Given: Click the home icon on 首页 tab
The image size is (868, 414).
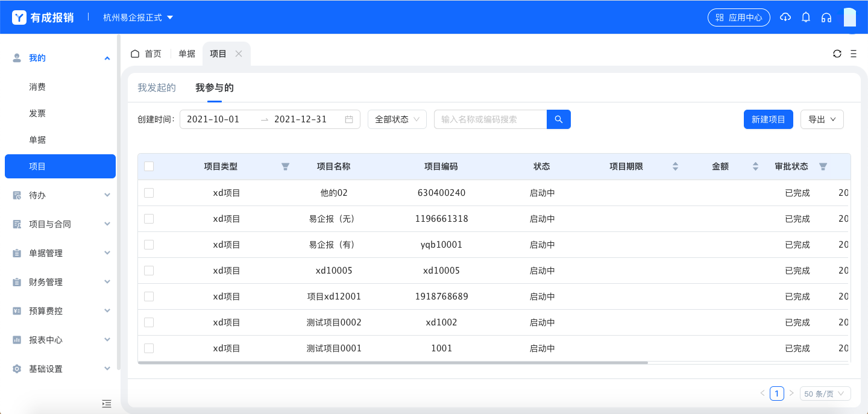Looking at the screenshot, I should [x=135, y=54].
